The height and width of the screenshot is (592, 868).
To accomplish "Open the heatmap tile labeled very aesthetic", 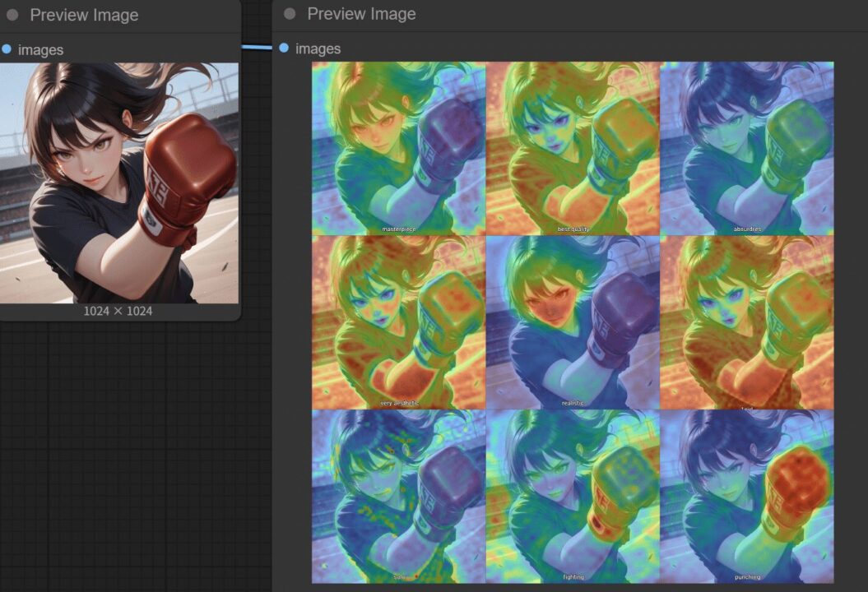I will [x=398, y=322].
